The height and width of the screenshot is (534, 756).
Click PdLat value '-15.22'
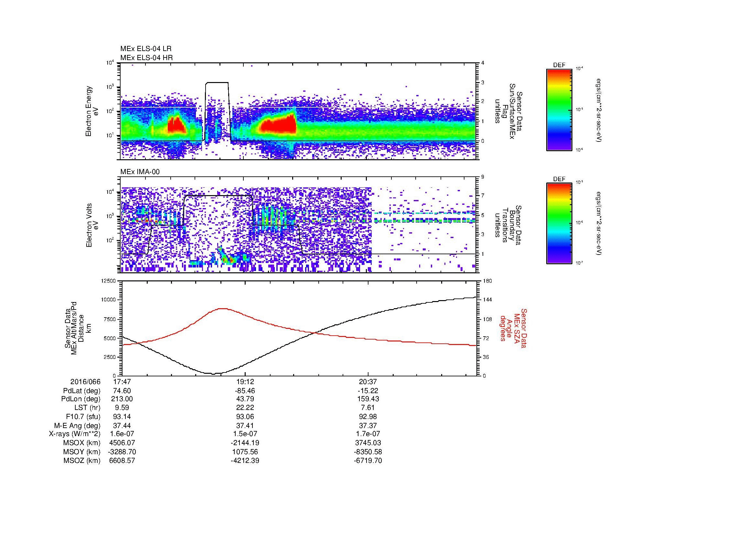coord(368,391)
